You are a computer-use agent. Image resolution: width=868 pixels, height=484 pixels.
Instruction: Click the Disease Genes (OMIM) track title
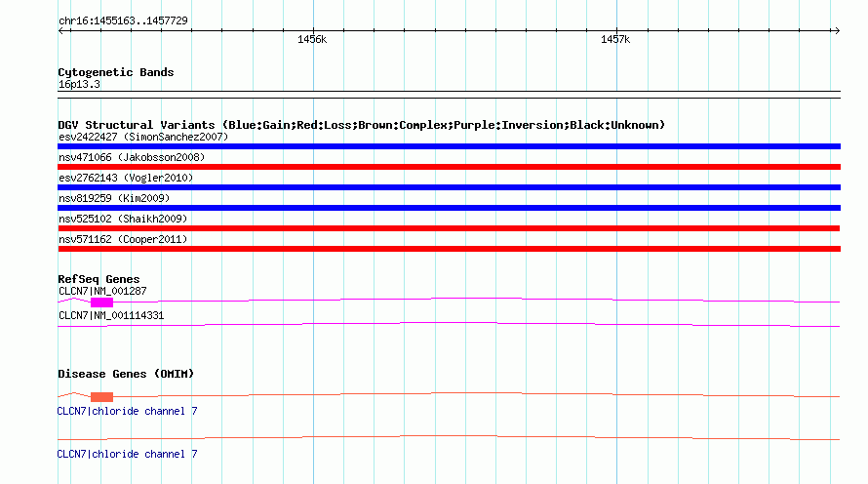tap(126, 375)
